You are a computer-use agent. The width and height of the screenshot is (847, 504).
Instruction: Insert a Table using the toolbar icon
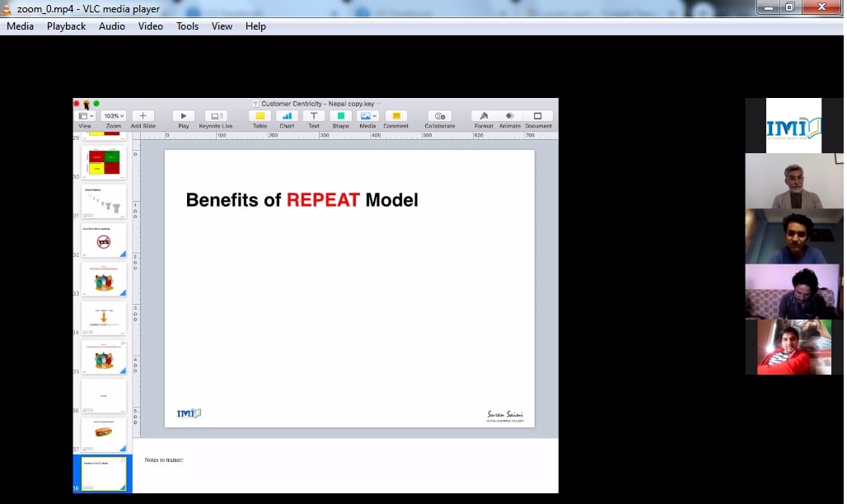click(259, 115)
